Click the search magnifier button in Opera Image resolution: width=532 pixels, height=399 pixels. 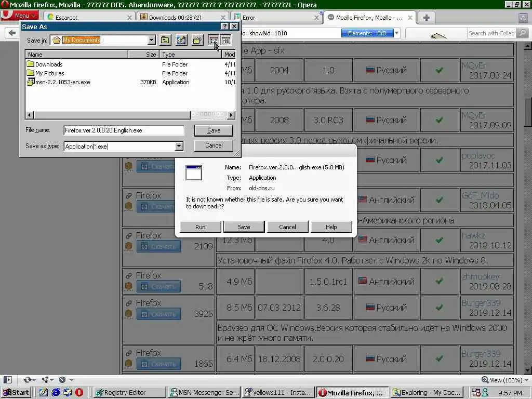pyautogui.click(x=523, y=33)
